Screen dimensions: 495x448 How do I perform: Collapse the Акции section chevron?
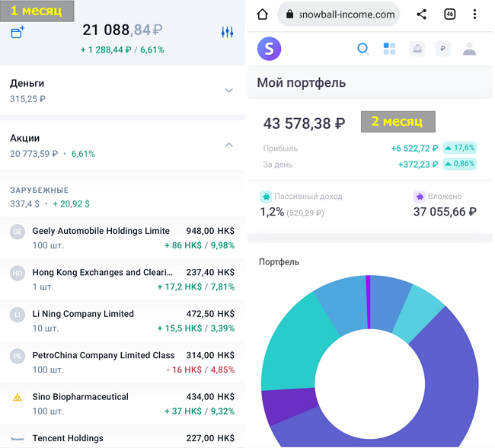click(x=229, y=145)
